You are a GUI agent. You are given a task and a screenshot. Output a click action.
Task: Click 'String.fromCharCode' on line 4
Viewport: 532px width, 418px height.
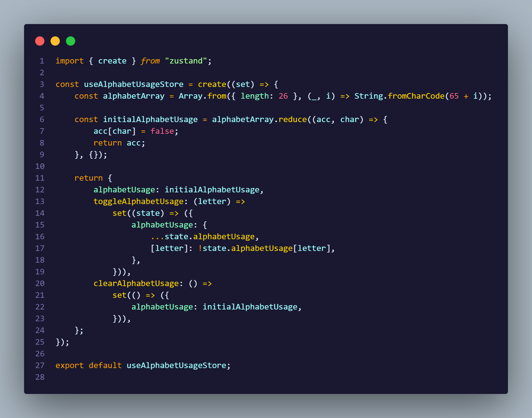tap(399, 96)
